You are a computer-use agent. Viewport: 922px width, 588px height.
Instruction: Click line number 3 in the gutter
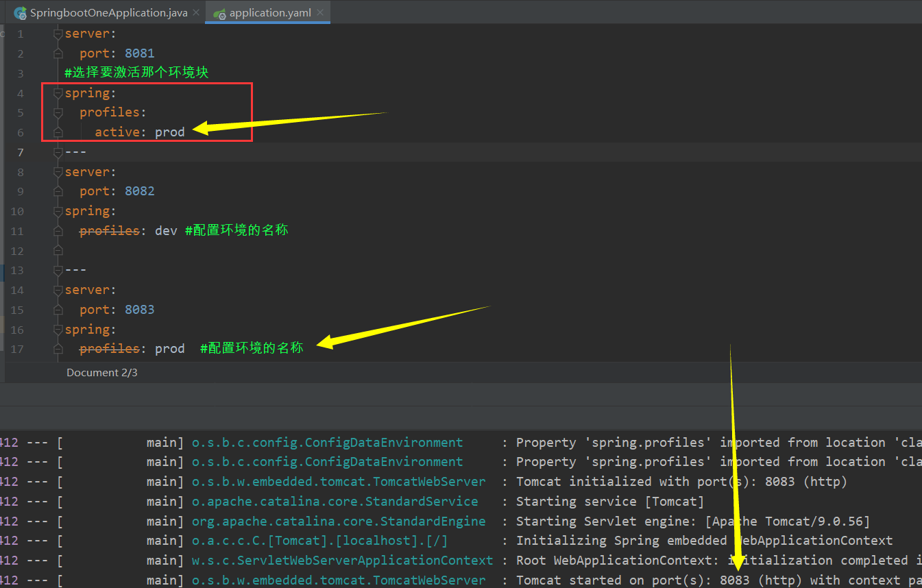pos(21,73)
